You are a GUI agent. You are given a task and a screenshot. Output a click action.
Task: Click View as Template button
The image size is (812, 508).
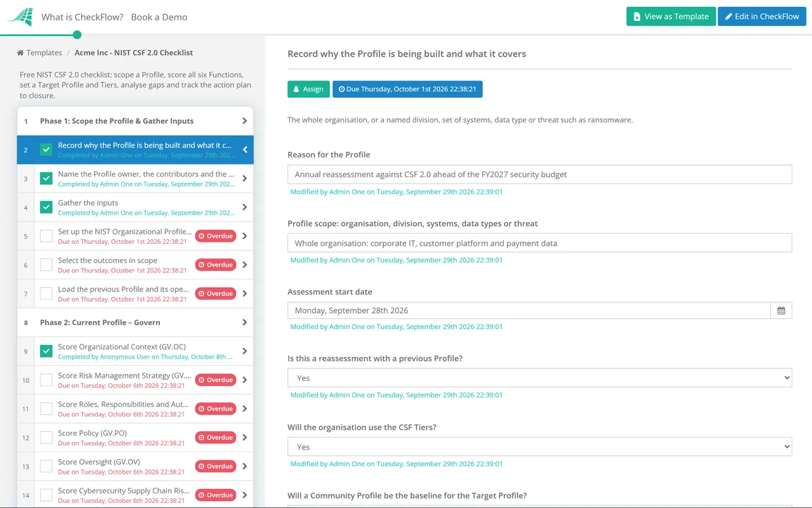[671, 17]
